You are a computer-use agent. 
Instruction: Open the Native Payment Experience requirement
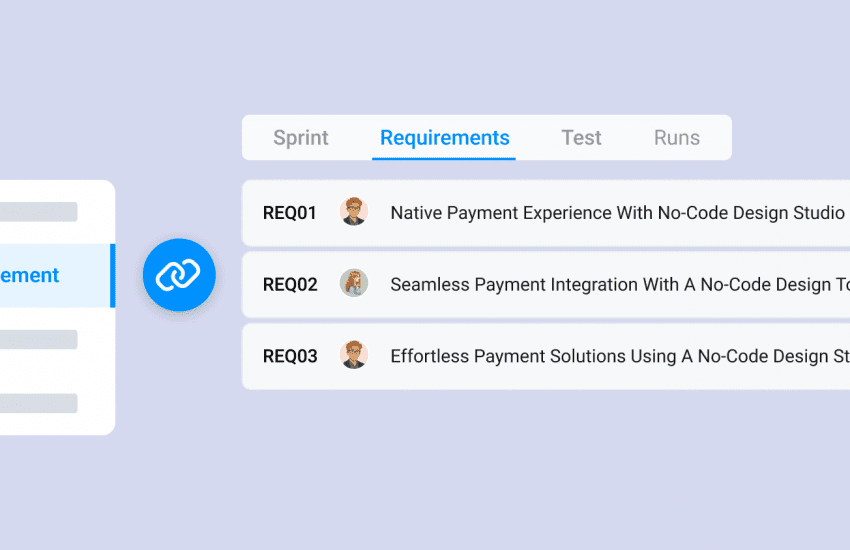(x=616, y=213)
